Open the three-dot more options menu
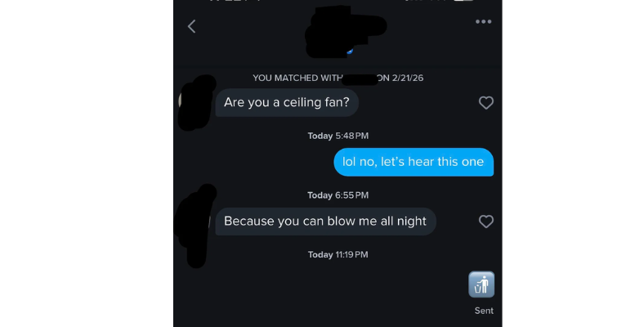The height and width of the screenshot is (327, 644). coord(483,21)
